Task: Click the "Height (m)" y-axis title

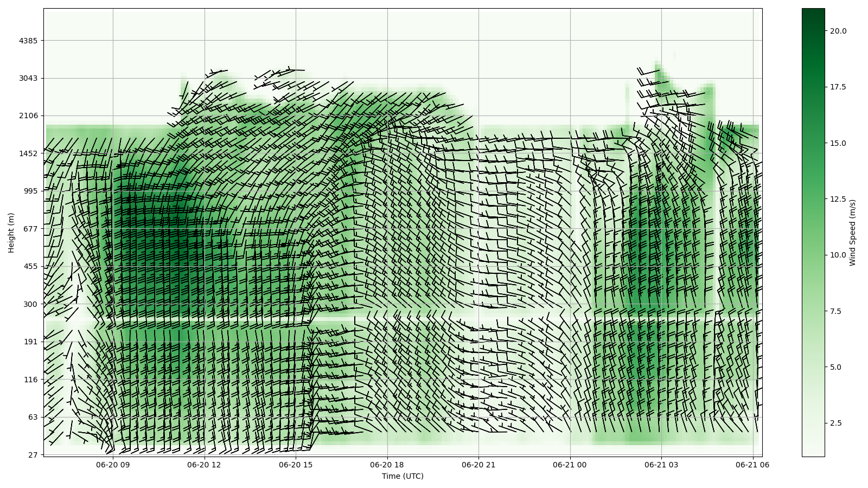Action: pos(11,233)
